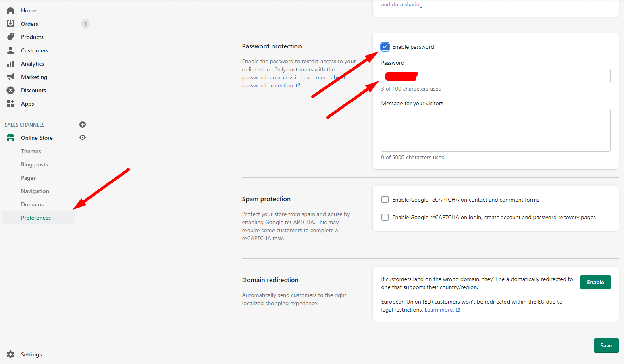Open the Domains section
624x364 pixels.
(32, 204)
